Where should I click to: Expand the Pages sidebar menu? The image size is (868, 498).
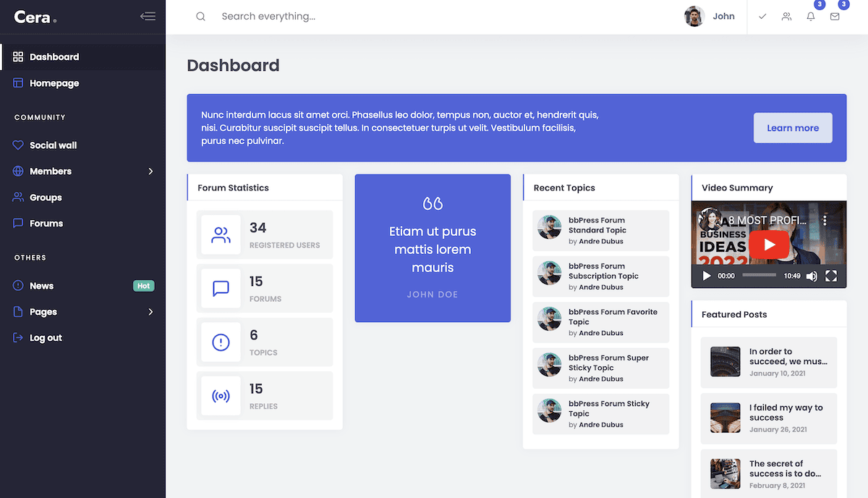coord(150,311)
